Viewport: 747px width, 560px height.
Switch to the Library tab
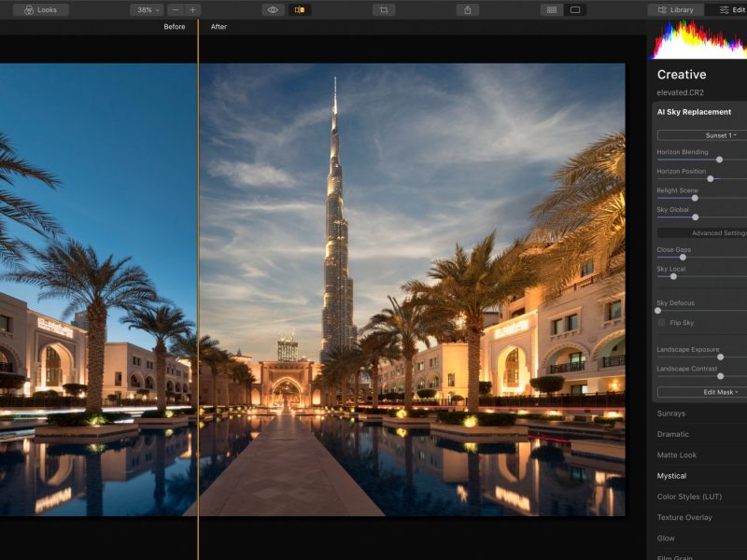pos(675,10)
